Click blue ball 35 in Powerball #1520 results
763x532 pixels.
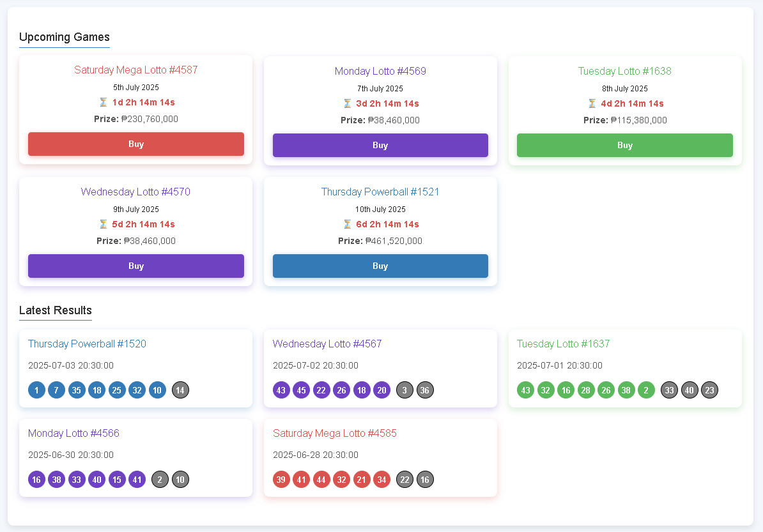click(77, 390)
